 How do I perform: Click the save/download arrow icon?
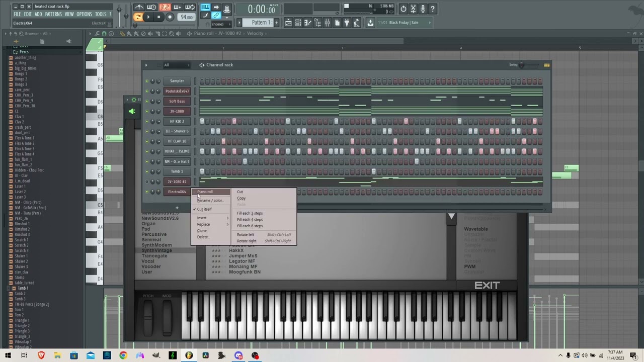pos(370,23)
